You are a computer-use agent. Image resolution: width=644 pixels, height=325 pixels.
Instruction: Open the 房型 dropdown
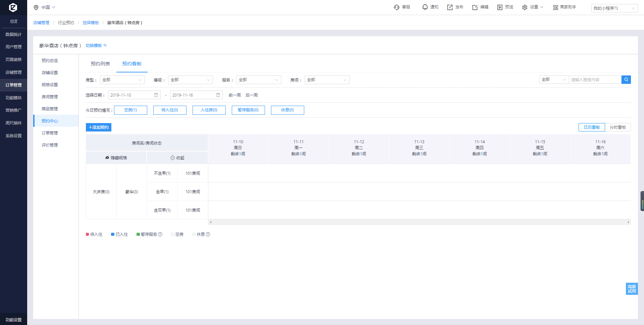[122, 80]
